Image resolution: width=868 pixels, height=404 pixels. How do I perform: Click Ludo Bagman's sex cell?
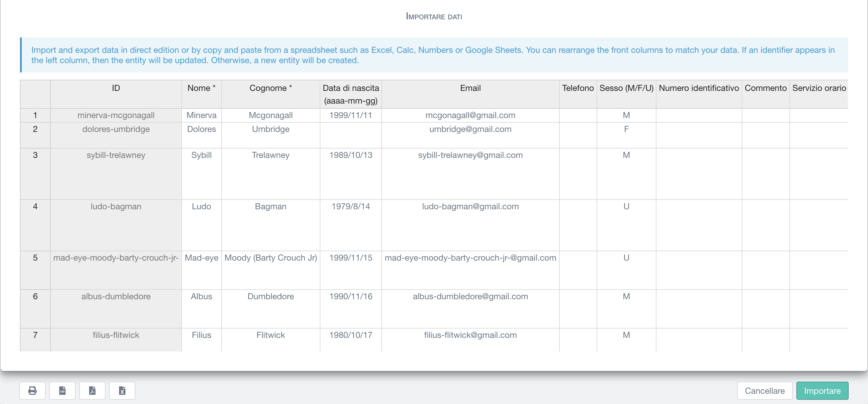pos(626,206)
